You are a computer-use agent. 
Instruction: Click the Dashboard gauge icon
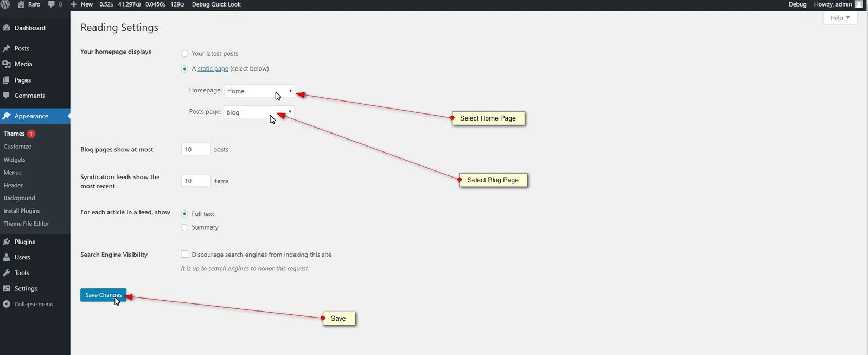tap(7, 28)
